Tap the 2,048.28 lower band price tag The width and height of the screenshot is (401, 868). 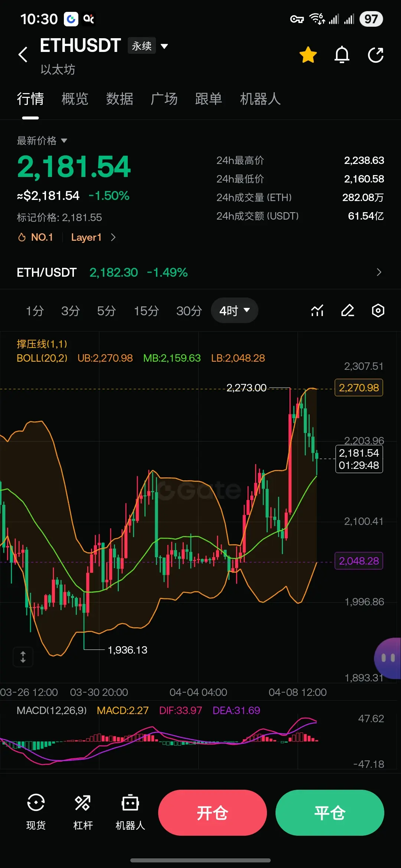[359, 560]
